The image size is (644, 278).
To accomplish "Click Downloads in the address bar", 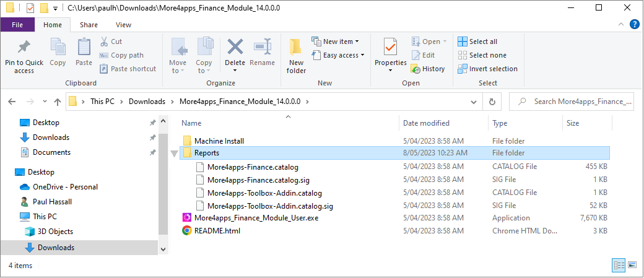I will tap(147, 102).
